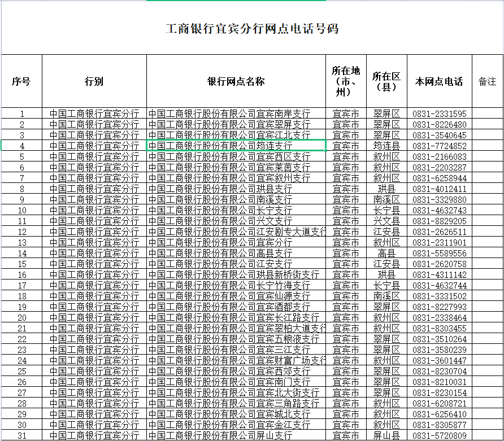
Task: Select the 宜宾酒都支行 branch cell
Action: (x=236, y=307)
